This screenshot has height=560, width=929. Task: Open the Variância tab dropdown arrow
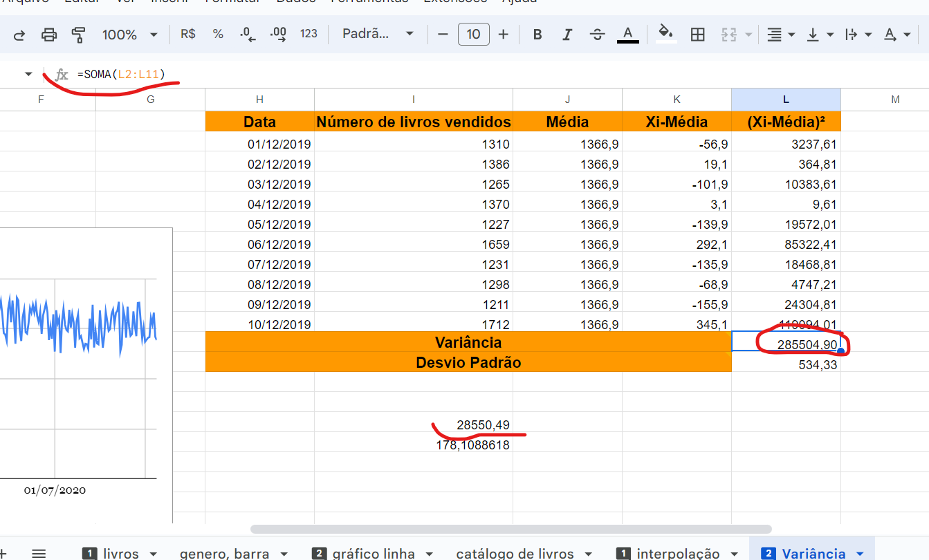point(860,554)
